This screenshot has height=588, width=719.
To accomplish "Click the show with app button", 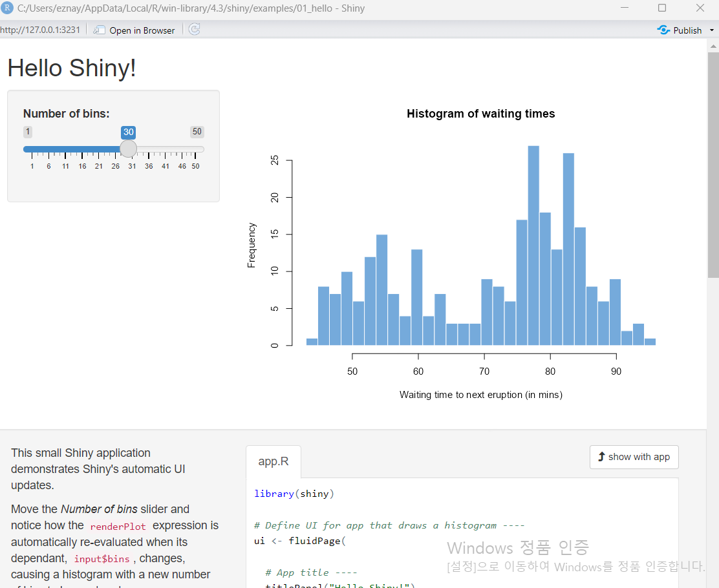I will (634, 457).
